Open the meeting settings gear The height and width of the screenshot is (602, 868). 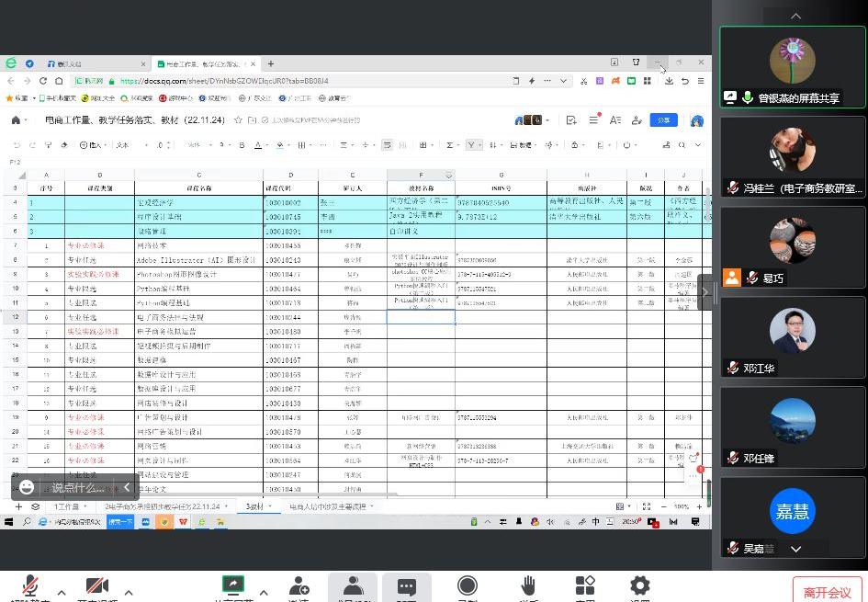[640, 586]
